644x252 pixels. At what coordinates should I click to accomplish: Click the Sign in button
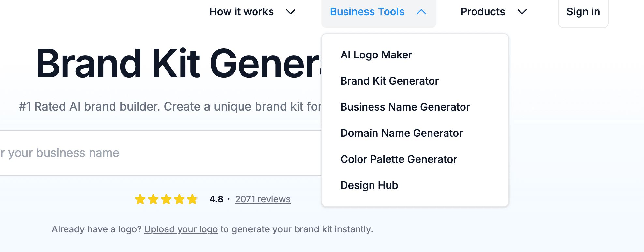click(583, 12)
